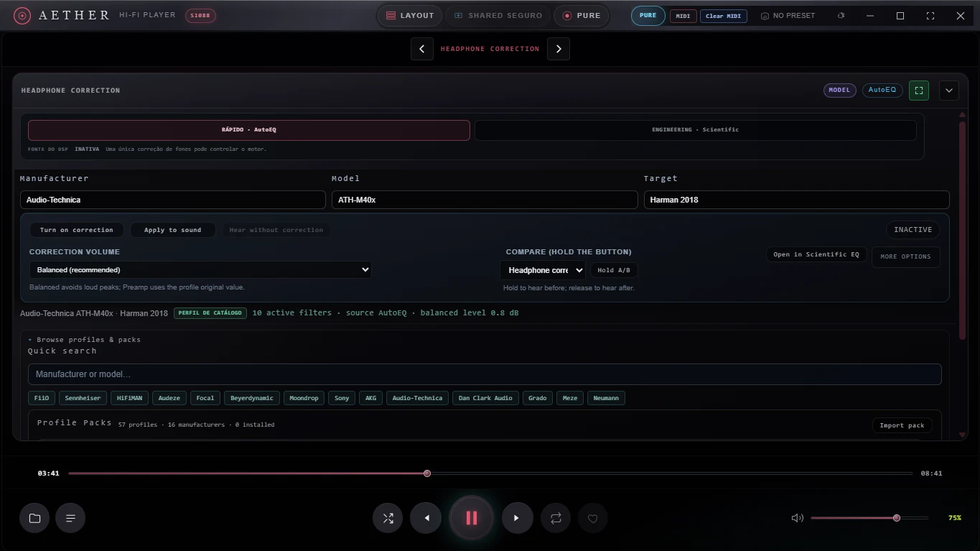Select the Rápido AutoEQ tab
Image resolution: width=980 pixels, height=551 pixels.
click(x=249, y=130)
